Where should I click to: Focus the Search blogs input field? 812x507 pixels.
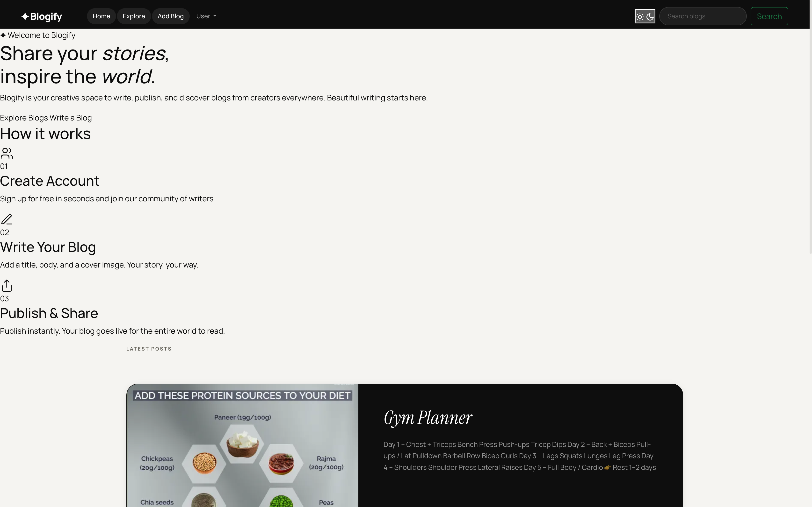coord(703,16)
